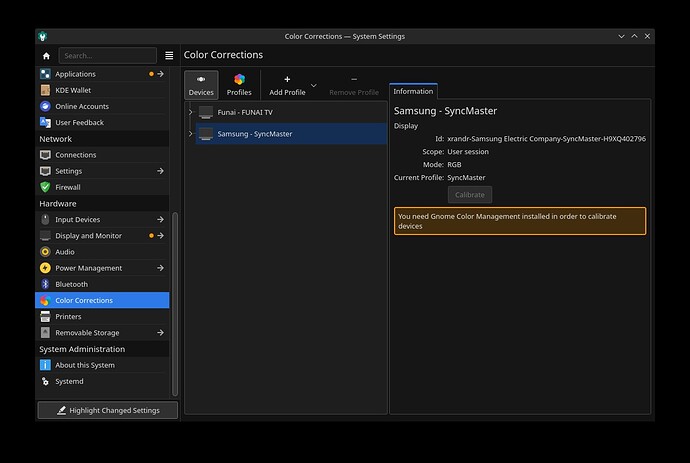Image resolution: width=690 pixels, height=463 pixels.
Task: Click the Samsung SyncMaster monitor icon
Action: pos(206,134)
